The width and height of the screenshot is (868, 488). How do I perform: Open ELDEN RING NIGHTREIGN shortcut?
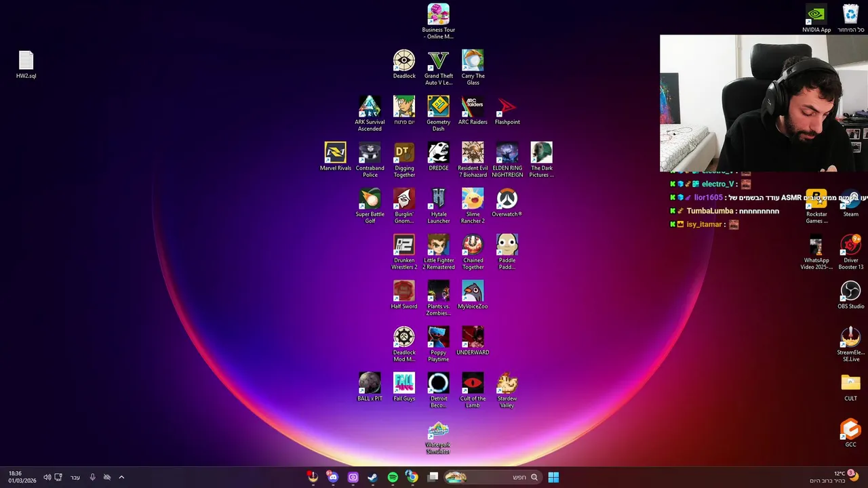pyautogui.click(x=507, y=160)
